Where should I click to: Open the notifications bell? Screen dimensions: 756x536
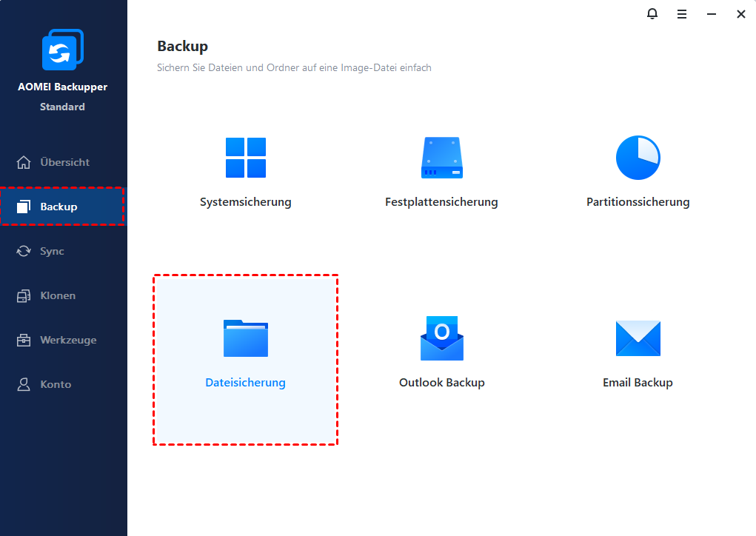click(x=652, y=14)
